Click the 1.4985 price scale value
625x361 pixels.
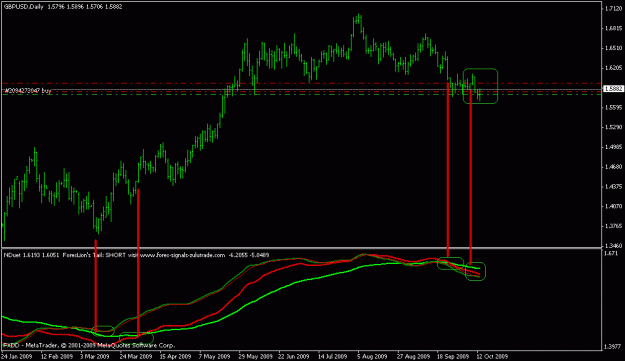coord(613,147)
